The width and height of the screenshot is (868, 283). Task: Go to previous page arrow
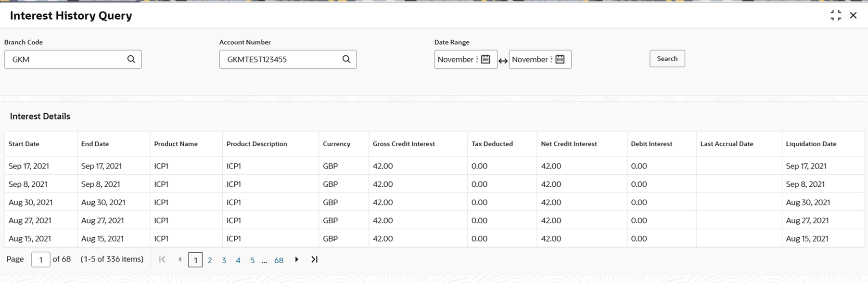179,259
